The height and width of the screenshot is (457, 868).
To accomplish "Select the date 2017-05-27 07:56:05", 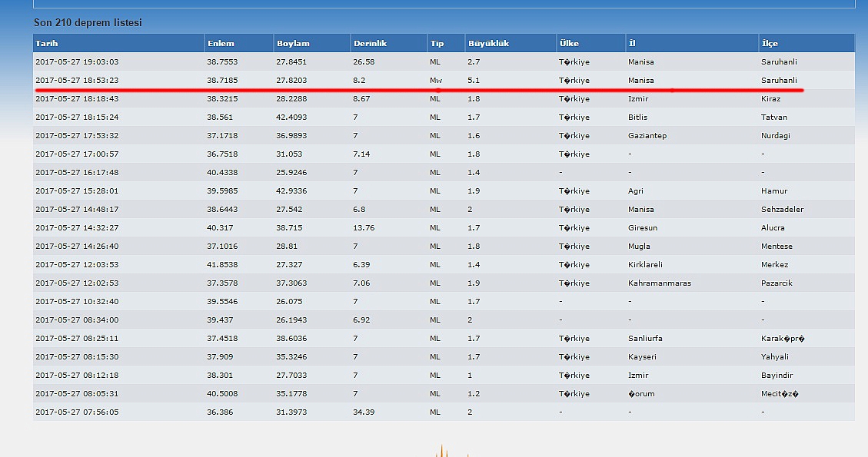I will click(x=77, y=412).
